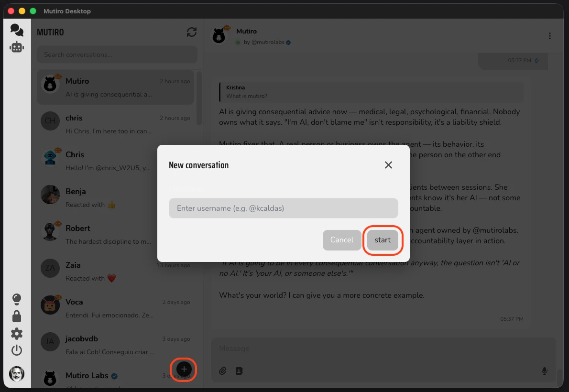
Task: Select the conversation with Robert
Action: pyautogui.click(x=115, y=234)
